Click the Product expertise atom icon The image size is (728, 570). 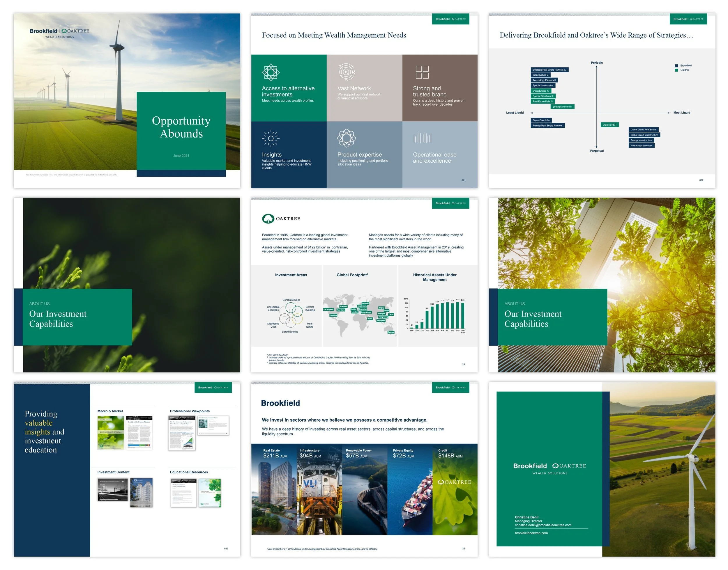point(346,138)
